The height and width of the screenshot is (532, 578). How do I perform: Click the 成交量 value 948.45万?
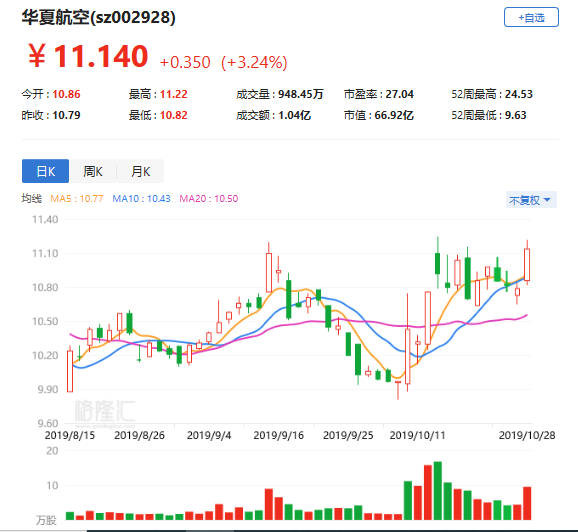click(x=301, y=94)
